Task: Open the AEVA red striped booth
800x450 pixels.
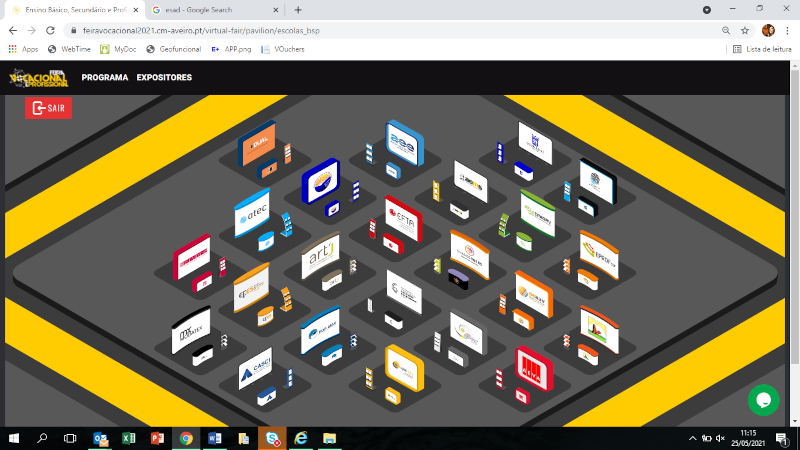Action: click(x=534, y=369)
